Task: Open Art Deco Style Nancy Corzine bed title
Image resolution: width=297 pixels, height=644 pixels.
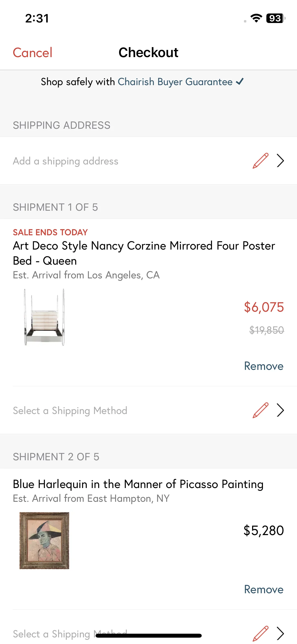Action: click(x=144, y=253)
